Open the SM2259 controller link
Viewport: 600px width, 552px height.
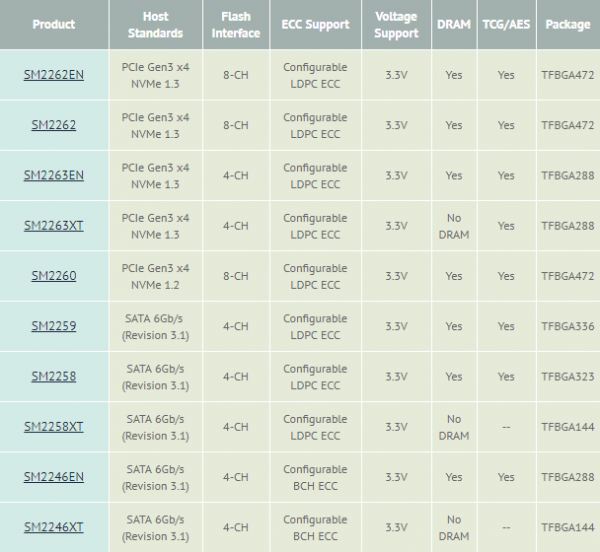[54, 326]
